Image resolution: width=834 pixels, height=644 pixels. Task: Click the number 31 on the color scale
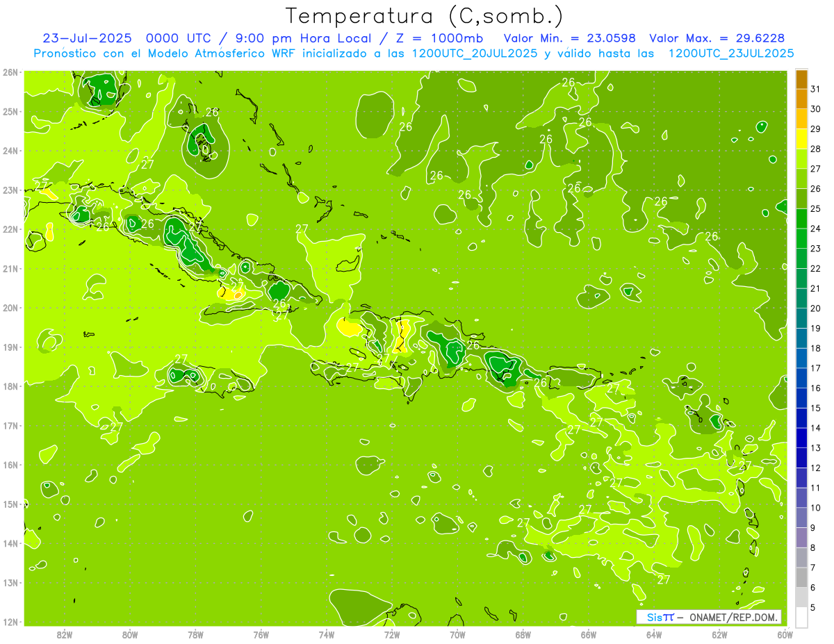[x=815, y=89]
